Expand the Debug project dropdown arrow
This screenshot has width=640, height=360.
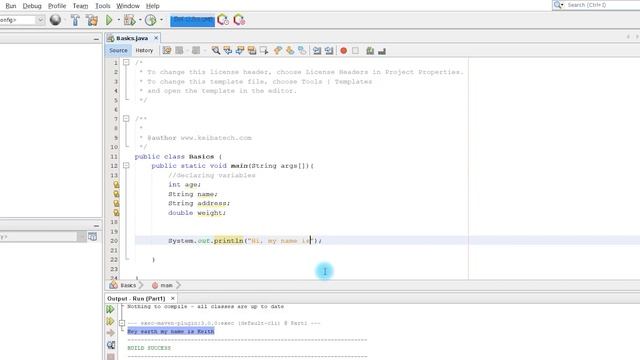140,20
